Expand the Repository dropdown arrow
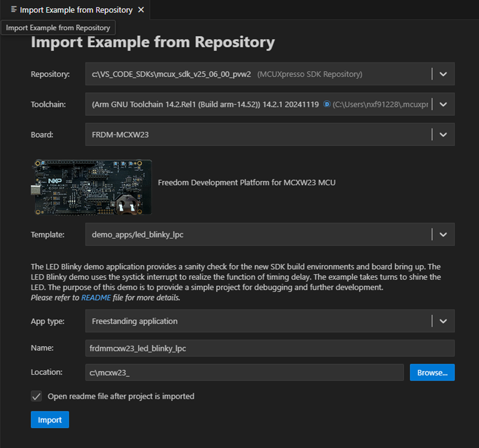 (443, 74)
